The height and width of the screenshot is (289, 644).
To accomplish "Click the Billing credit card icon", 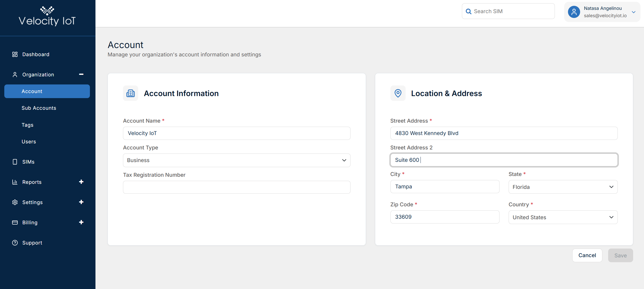I will (x=15, y=223).
